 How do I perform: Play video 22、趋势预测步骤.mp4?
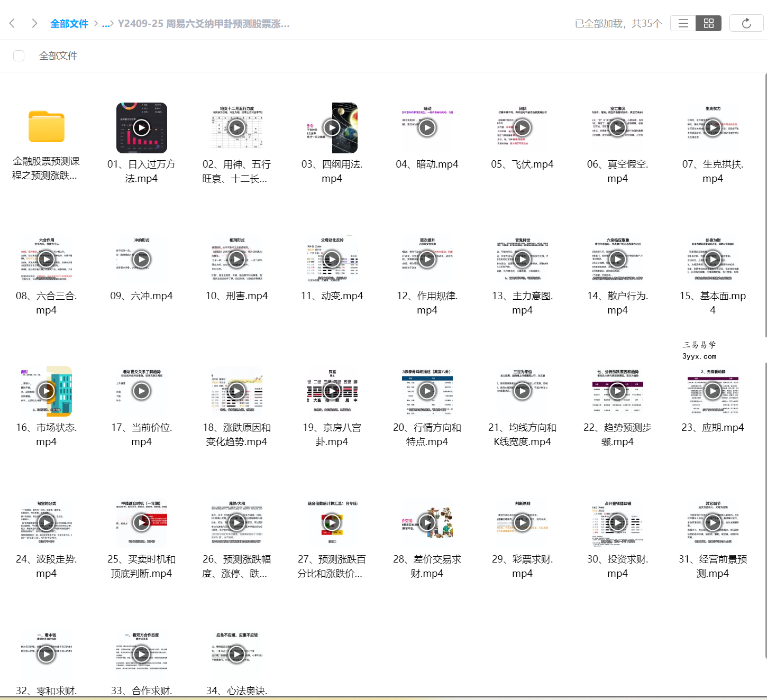(x=617, y=391)
